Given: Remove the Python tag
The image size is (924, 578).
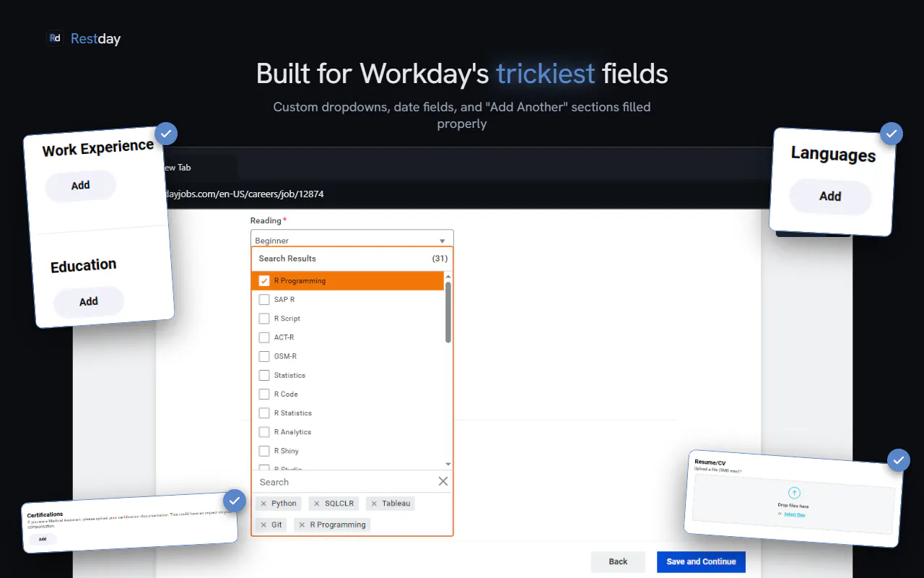Looking at the screenshot, I should click(x=263, y=504).
